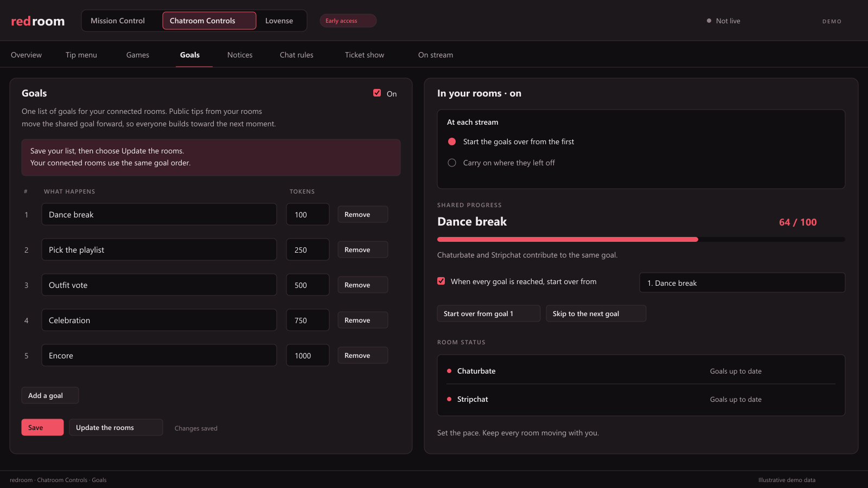This screenshot has height=488, width=868.
Task: Remove the Encore goal
Action: (x=362, y=355)
